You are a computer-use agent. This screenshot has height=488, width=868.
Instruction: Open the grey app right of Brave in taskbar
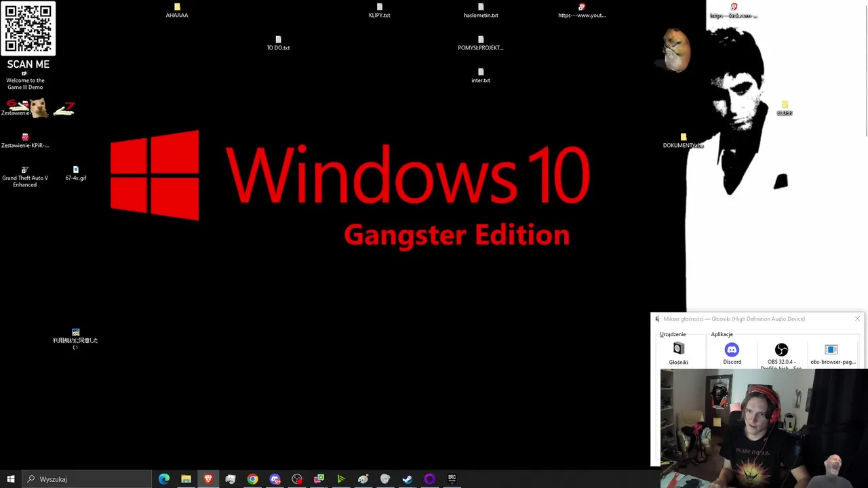(x=231, y=479)
